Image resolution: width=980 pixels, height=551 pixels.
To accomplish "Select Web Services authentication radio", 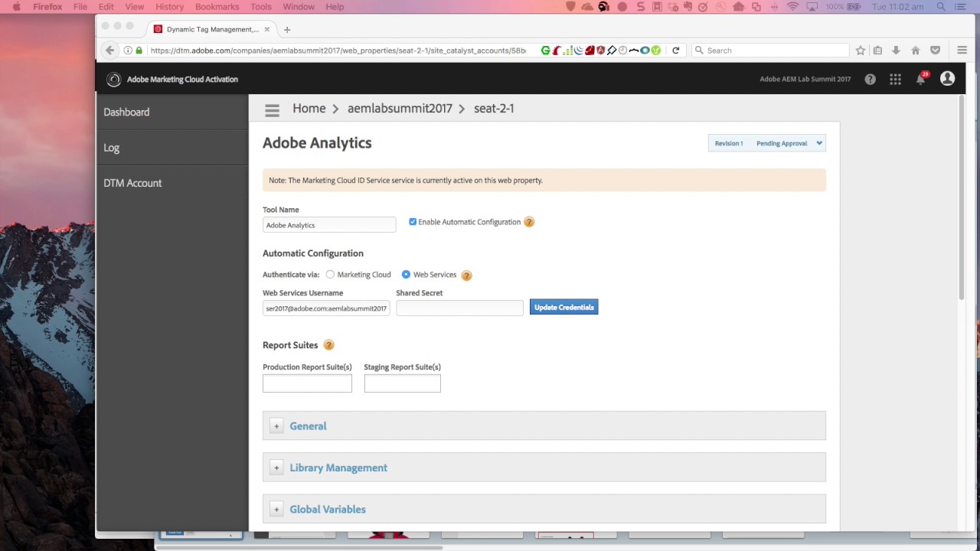I will click(406, 275).
